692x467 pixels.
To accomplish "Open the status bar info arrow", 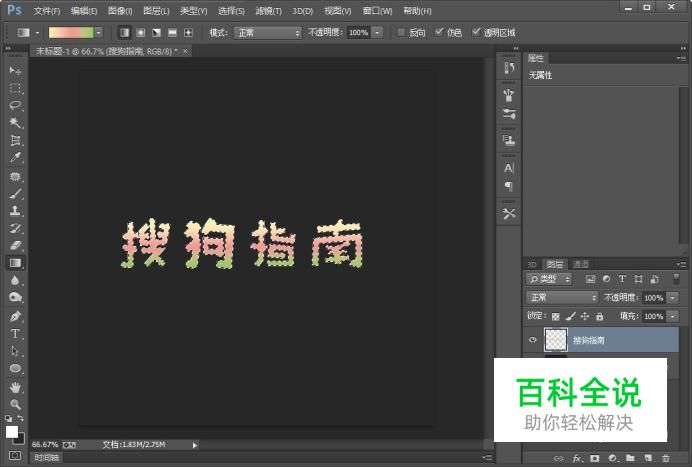I will pyautogui.click(x=195, y=445).
